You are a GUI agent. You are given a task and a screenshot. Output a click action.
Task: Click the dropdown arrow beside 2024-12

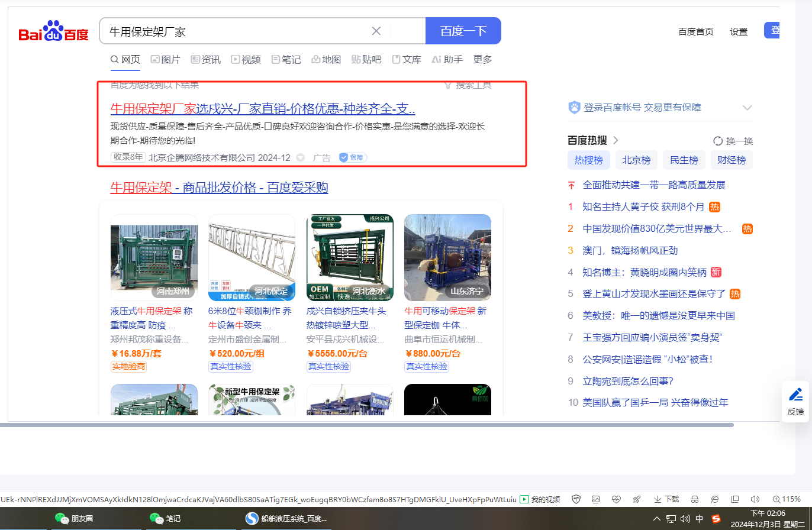(300, 157)
